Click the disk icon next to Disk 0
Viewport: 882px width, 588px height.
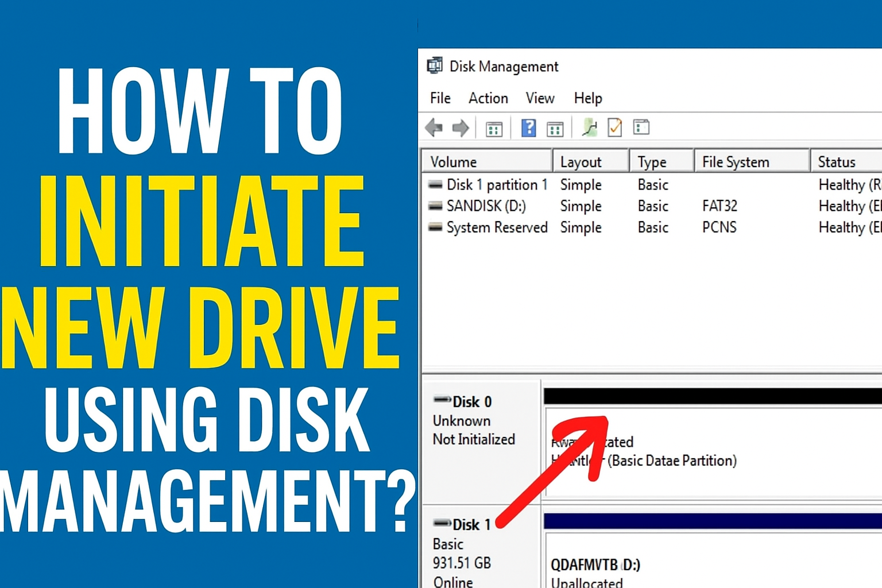[442, 401]
